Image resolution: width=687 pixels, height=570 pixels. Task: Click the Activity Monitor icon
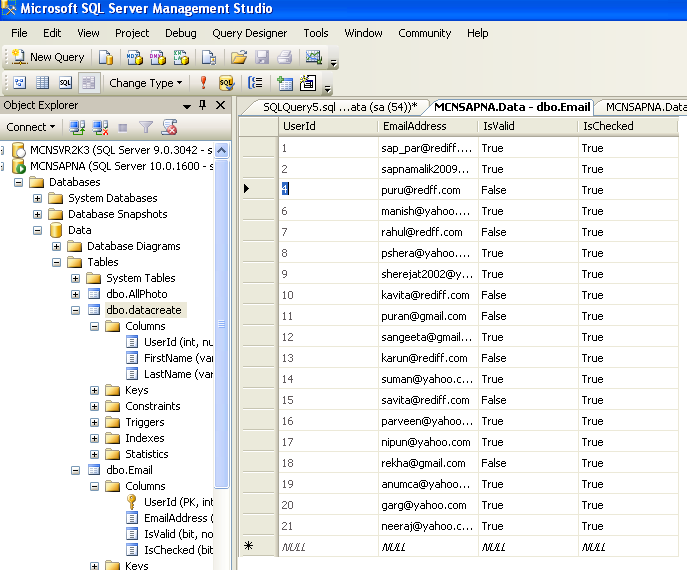coord(314,57)
